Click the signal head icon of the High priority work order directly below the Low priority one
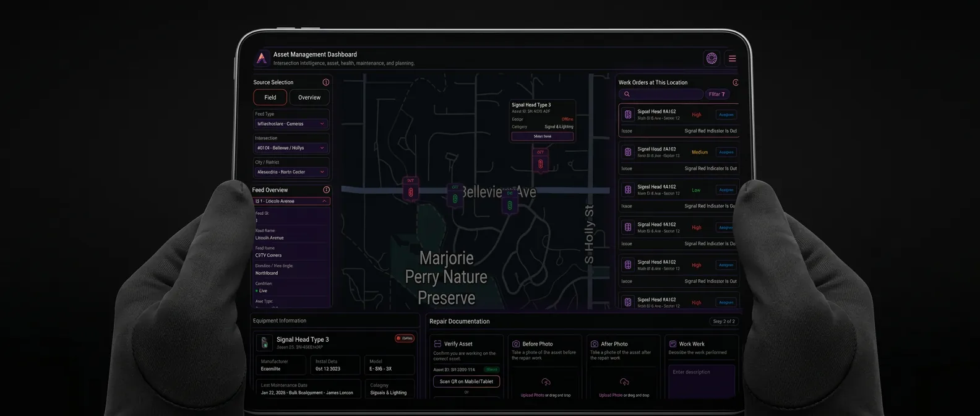The width and height of the screenshot is (980, 416). pos(628,228)
